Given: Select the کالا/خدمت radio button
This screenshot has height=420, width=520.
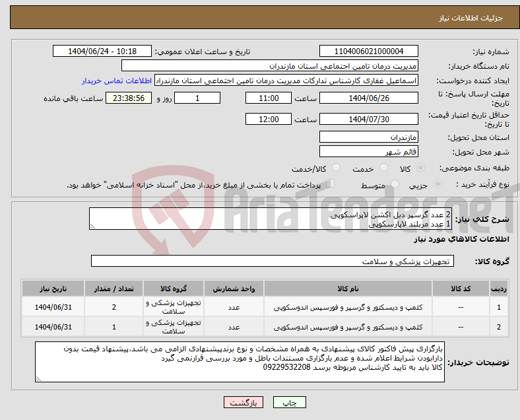Looking at the screenshot, I should pyautogui.click(x=337, y=168).
